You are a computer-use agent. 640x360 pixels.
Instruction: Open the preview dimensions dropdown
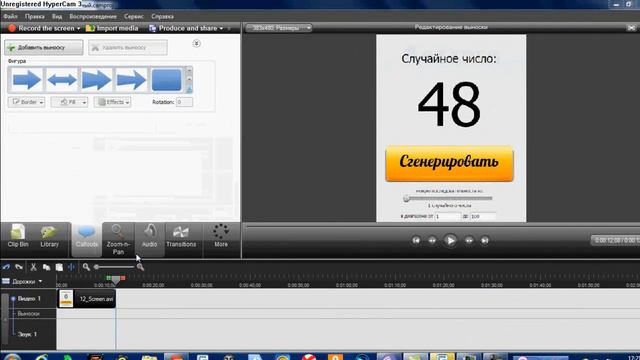279,28
